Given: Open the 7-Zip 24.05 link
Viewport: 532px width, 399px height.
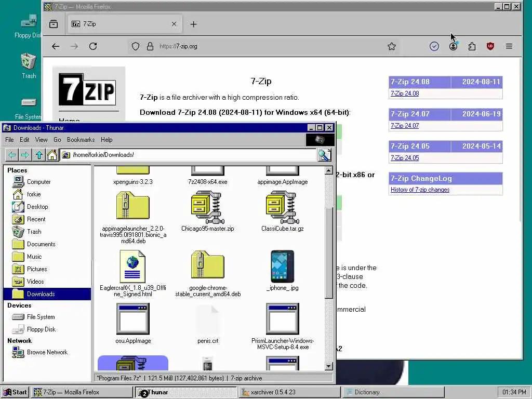Looking at the screenshot, I should click(x=404, y=158).
